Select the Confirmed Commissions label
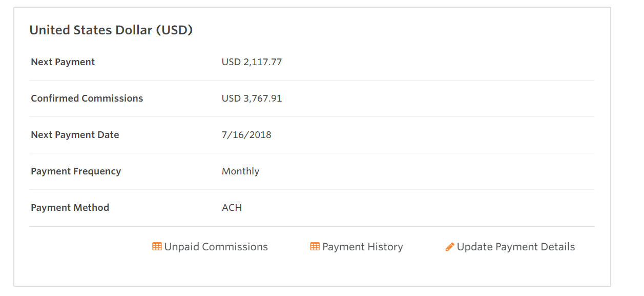 pos(87,98)
